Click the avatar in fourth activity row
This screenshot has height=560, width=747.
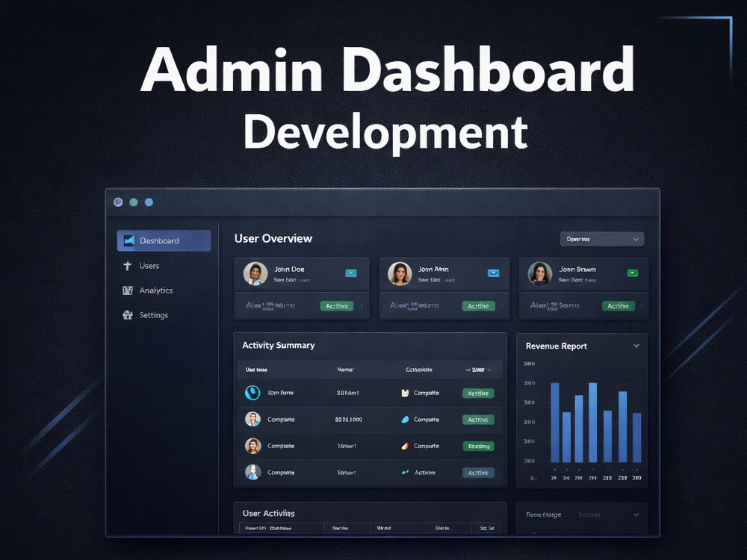coord(252,473)
